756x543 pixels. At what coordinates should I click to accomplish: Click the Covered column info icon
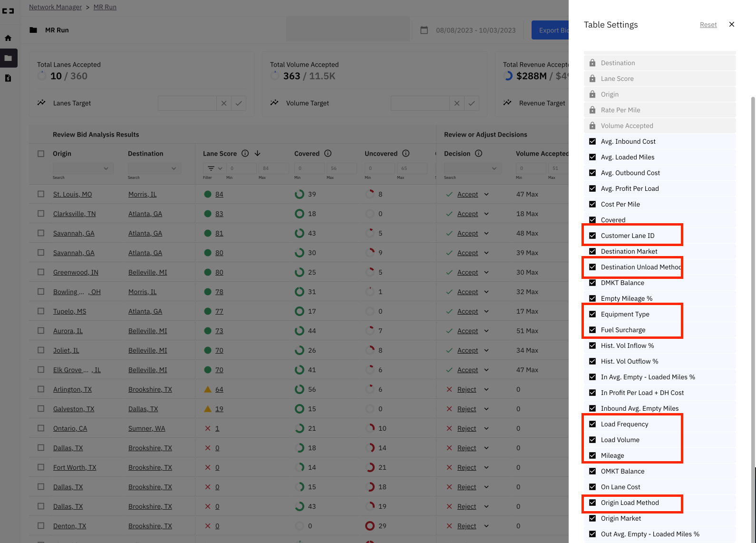coord(328,153)
